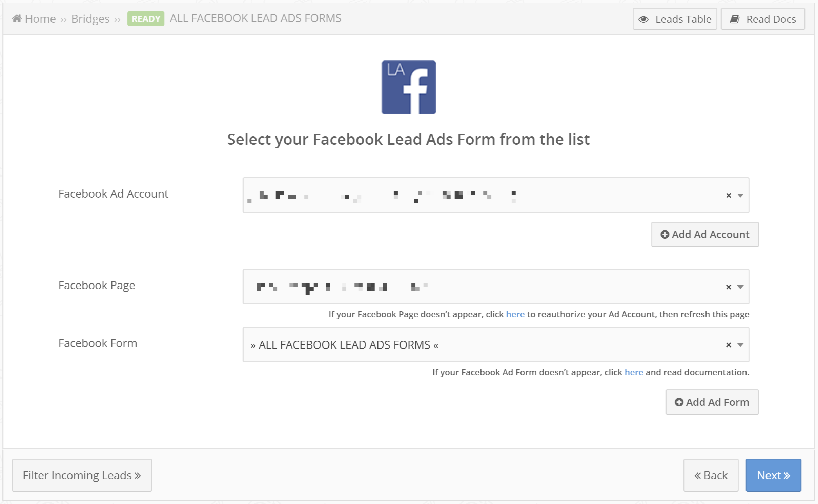Click the READY status badge
The image size is (818, 504).
(146, 19)
